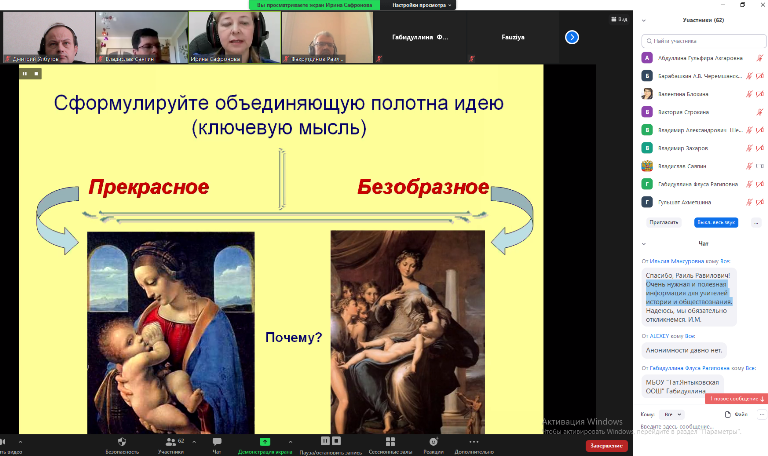
Task: Open the Security (Безопасность) shield icon
Action: tap(122, 441)
